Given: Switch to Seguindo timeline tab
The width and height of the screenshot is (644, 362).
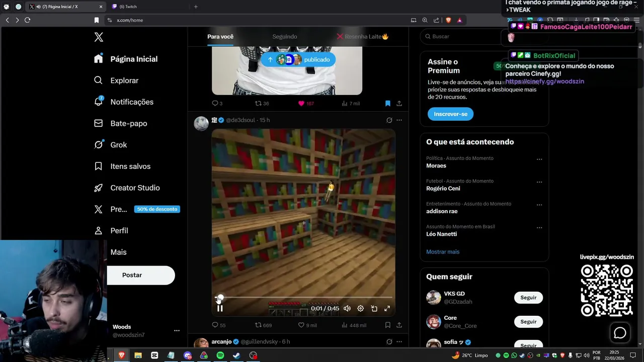Looking at the screenshot, I should click(x=285, y=37).
